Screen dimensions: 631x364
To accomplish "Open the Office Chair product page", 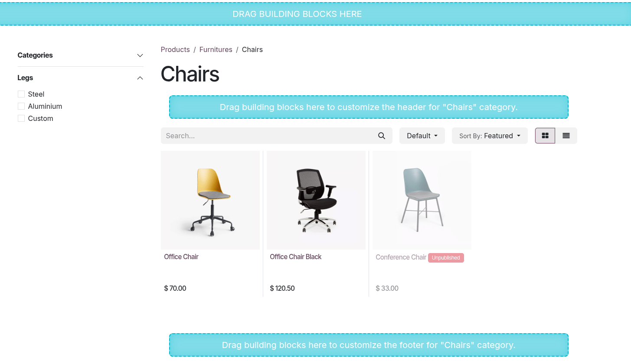I will (181, 257).
